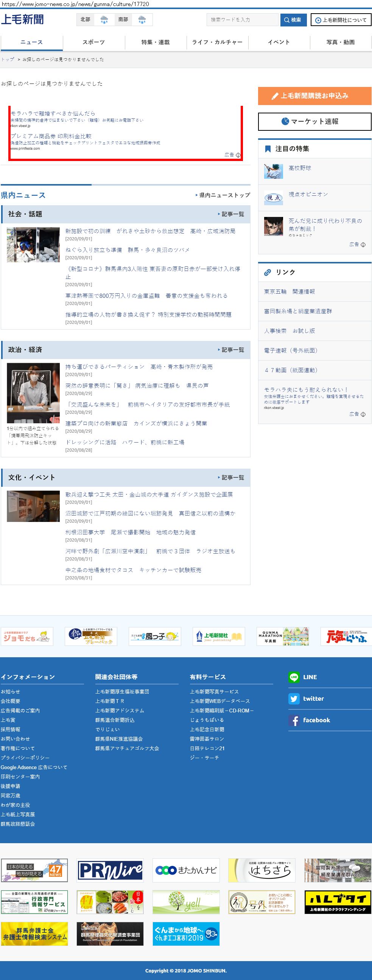Click the 高校野球 feature thumbnail
This screenshot has height=980, width=372.
[273, 172]
